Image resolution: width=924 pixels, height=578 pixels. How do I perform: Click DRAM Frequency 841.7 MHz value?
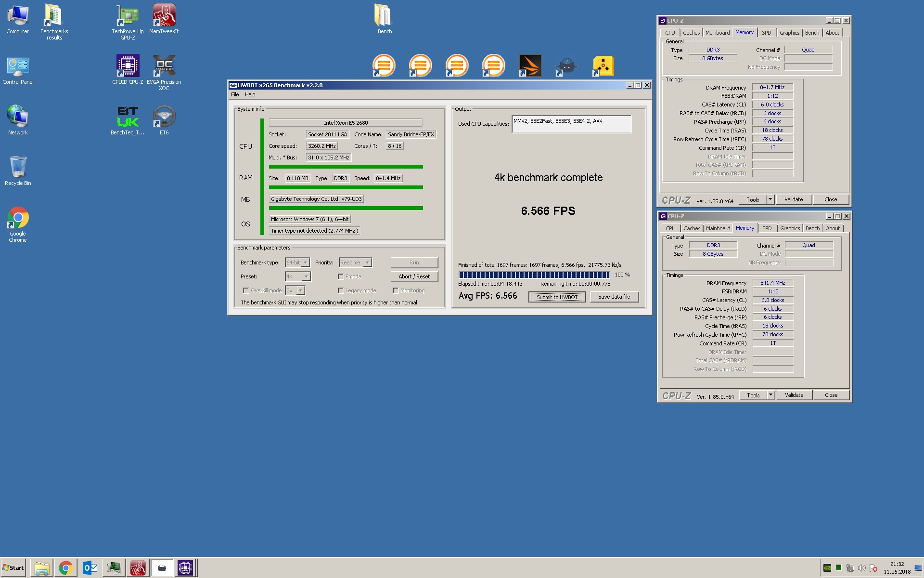[772, 87]
